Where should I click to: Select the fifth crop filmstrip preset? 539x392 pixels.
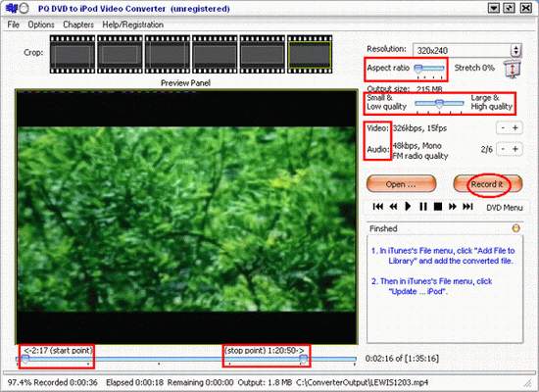click(263, 54)
